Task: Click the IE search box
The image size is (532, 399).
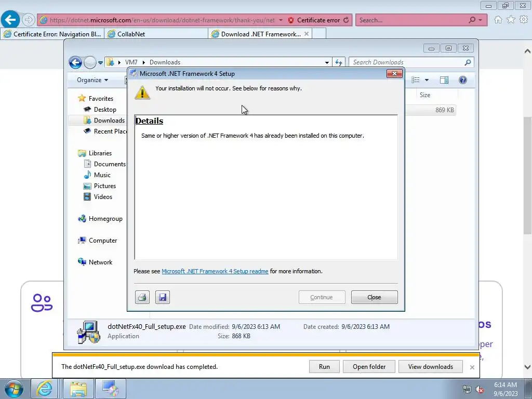Action: 411,20
